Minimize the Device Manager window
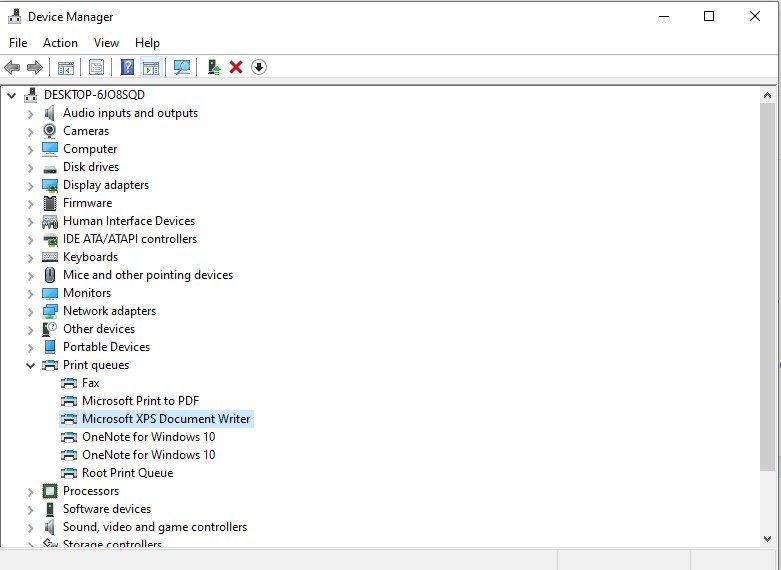 click(x=663, y=16)
